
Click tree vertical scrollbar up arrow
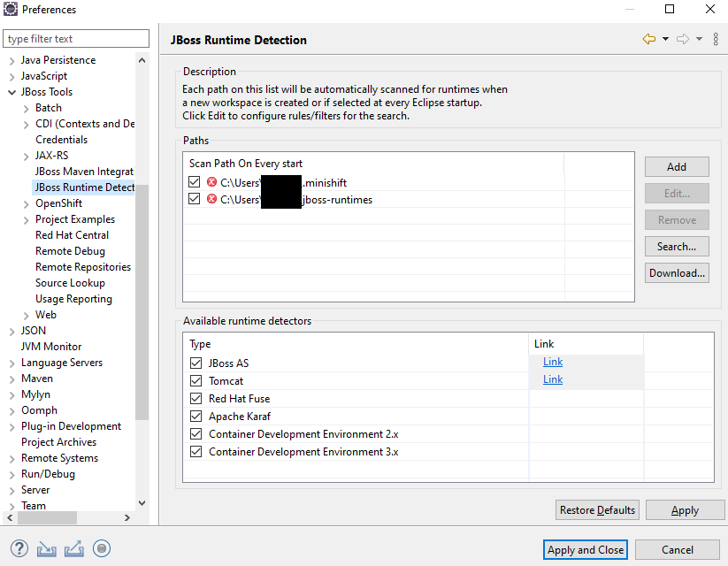pos(142,60)
